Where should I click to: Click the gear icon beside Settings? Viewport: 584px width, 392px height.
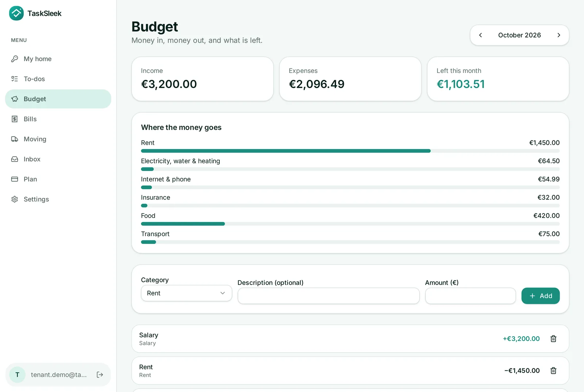(x=15, y=199)
